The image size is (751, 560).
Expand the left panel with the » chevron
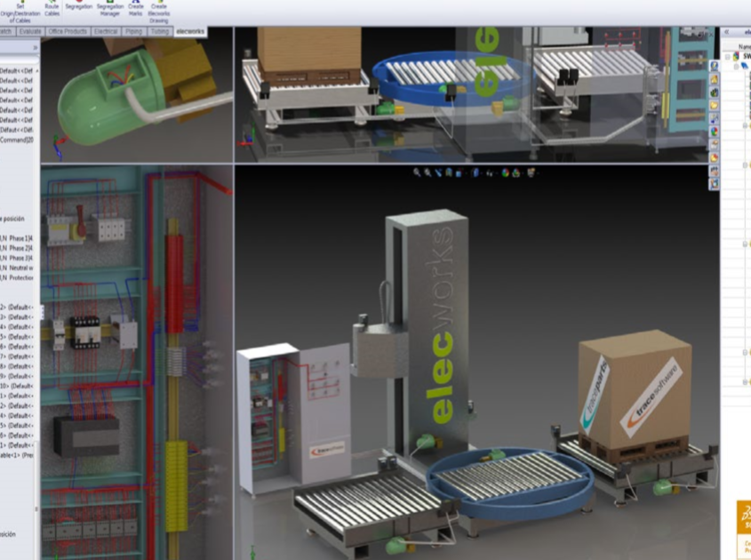(x=35, y=47)
